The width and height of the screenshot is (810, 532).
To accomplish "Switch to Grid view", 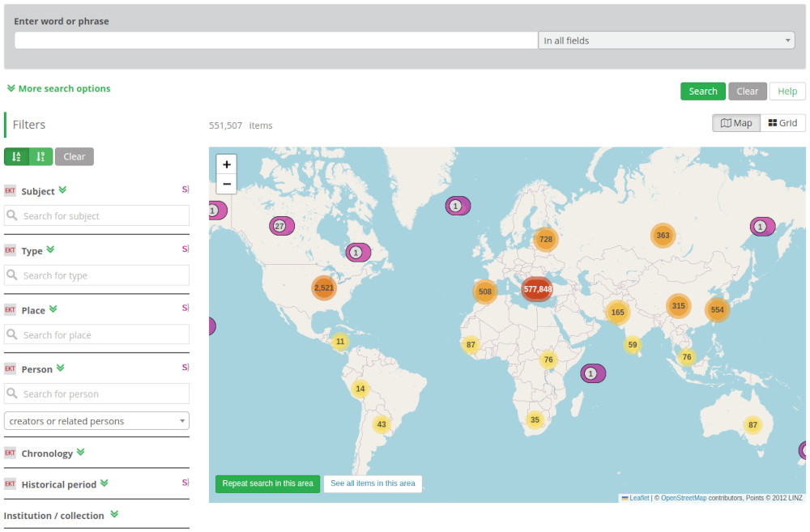I will click(x=783, y=123).
